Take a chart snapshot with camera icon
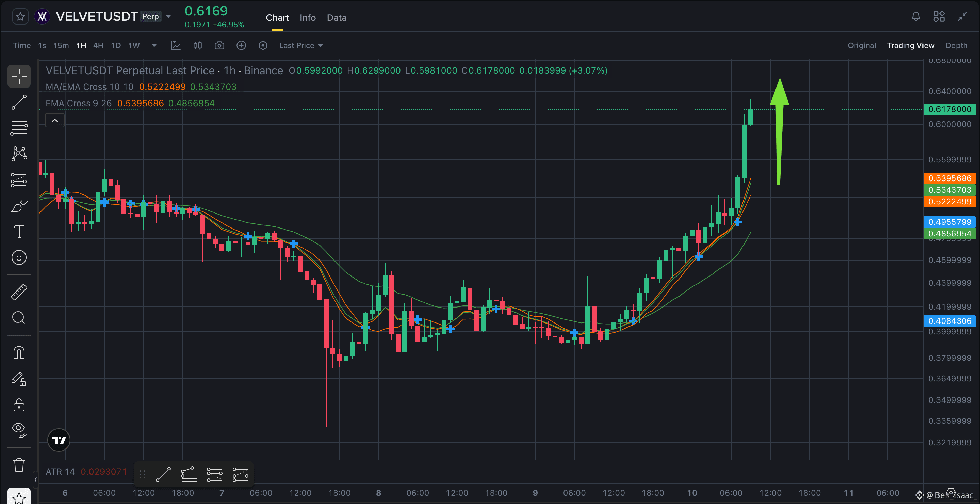Viewport: 980px width, 504px height. click(219, 45)
